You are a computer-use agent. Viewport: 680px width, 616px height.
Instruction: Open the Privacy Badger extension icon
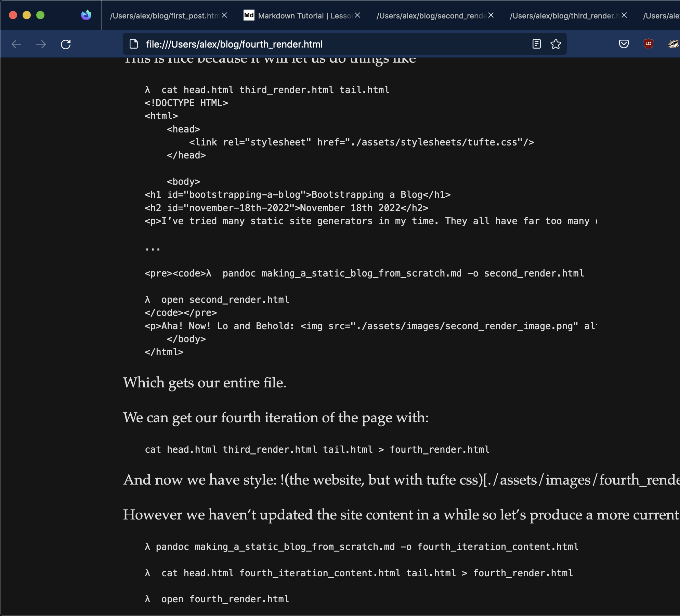pos(672,44)
